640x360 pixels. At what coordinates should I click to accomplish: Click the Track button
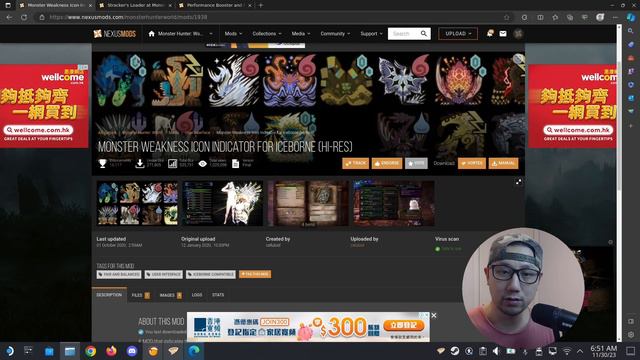[356, 163]
